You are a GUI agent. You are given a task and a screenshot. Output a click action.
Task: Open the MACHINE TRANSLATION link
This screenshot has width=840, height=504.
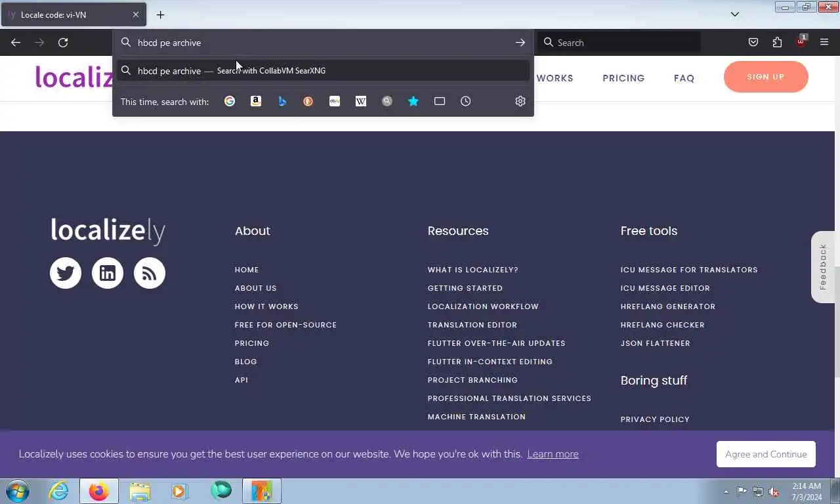pos(476,417)
